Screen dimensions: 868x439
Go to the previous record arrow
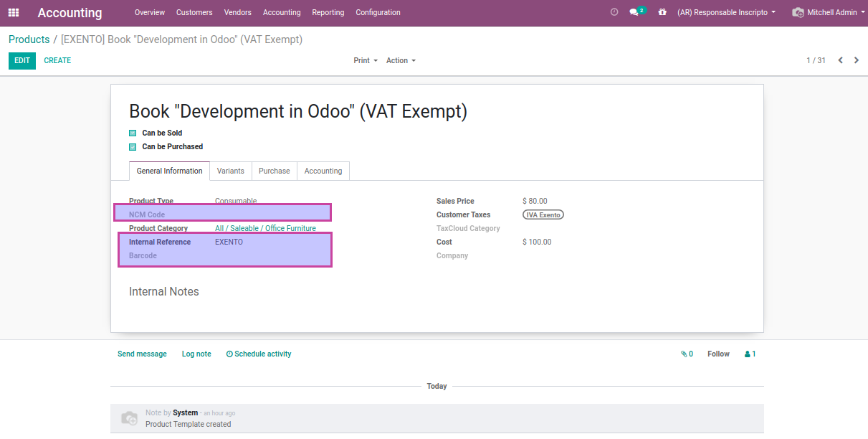click(841, 60)
